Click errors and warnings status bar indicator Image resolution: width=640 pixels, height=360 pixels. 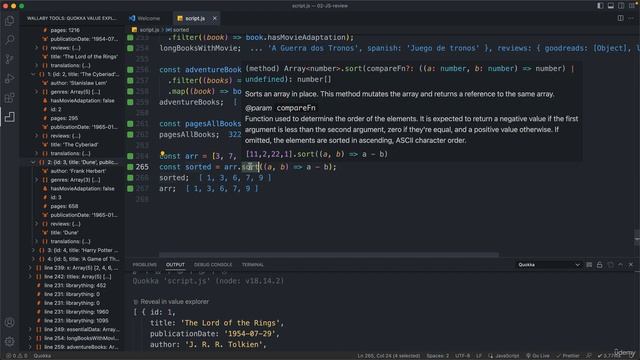[x=17, y=356]
